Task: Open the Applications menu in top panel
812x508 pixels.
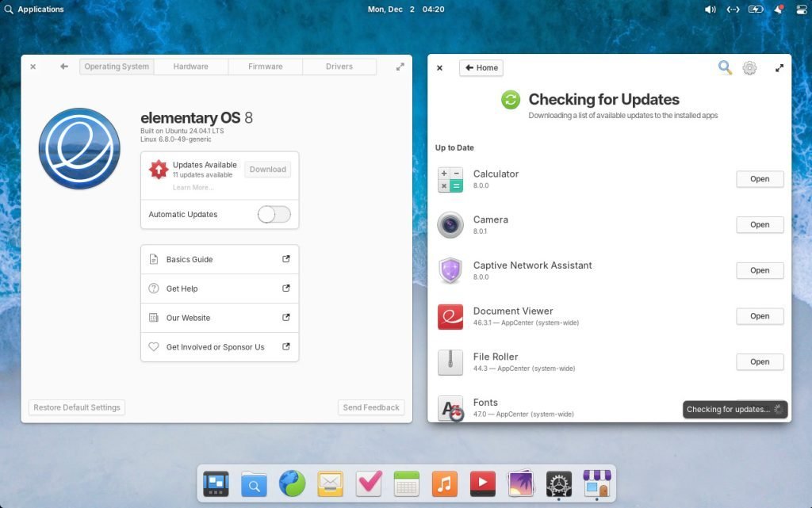Action: 34,10
